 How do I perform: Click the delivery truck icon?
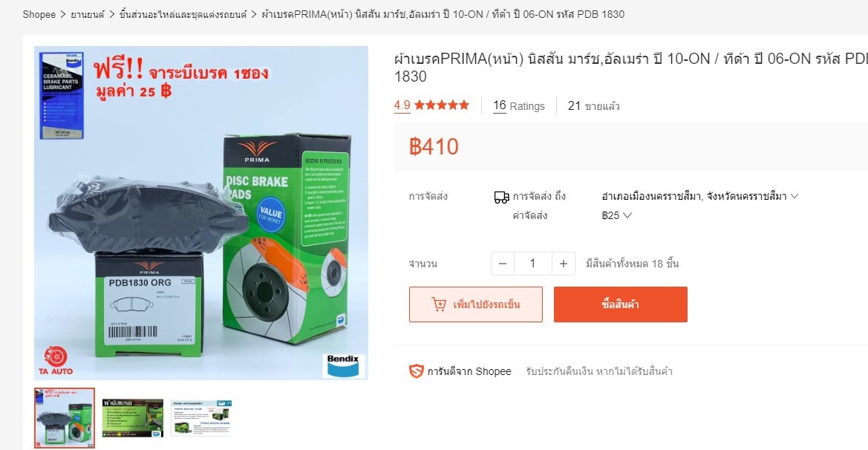coord(501,197)
